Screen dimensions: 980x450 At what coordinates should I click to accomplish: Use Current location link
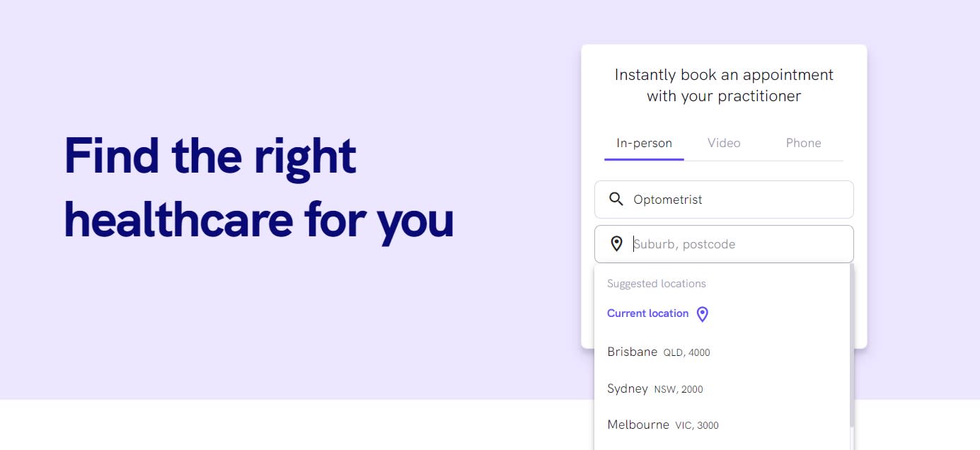[x=647, y=313]
